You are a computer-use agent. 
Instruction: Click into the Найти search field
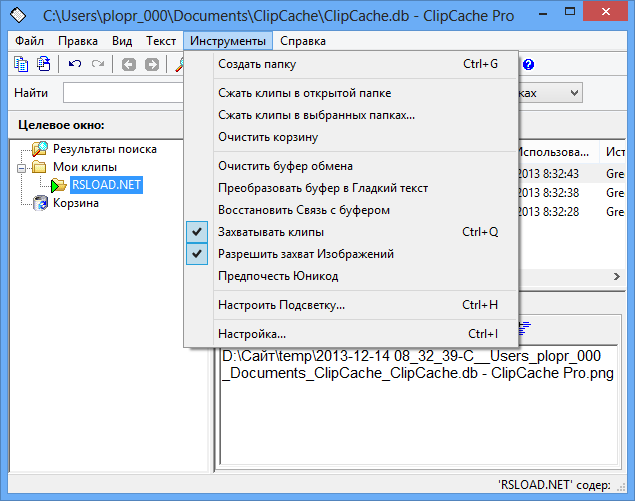(x=123, y=93)
